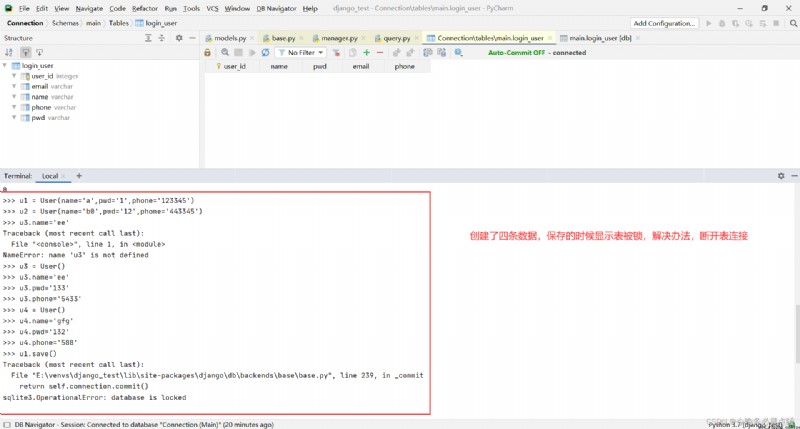800x429 pixels.
Task: Open the Navigate menu
Action: tap(89, 8)
